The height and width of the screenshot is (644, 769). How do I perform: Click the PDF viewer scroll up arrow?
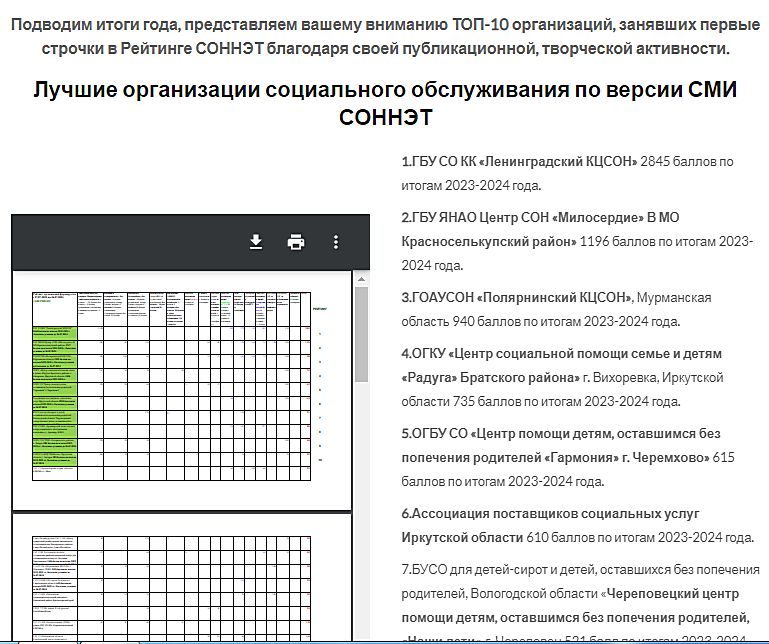[x=361, y=279]
